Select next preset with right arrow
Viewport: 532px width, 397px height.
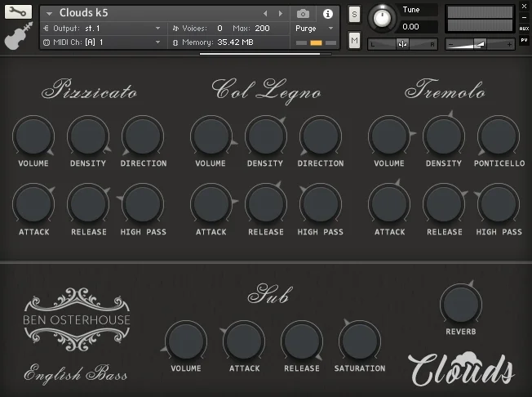281,14
